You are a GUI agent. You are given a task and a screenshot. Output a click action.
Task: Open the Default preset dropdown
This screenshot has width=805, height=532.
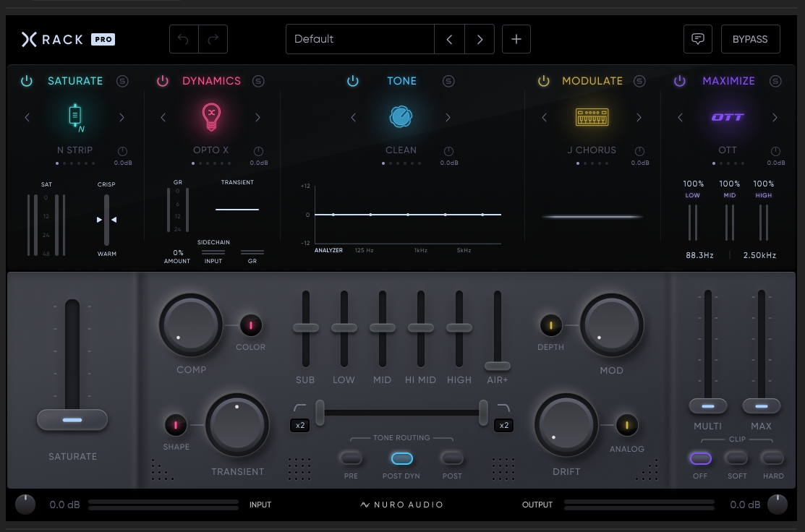click(x=360, y=39)
